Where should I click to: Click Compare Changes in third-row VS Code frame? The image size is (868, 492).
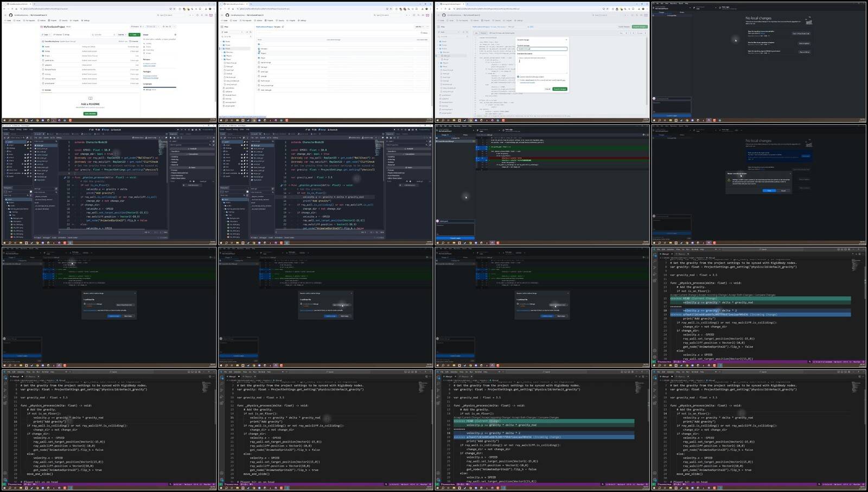(x=765, y=295)
